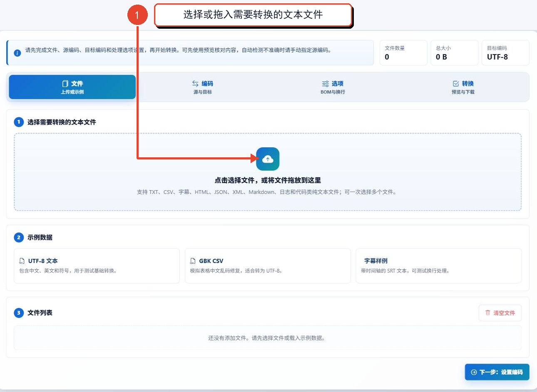
Task: Click the trash icon in 清空文件
Action: [x=488, y=313]
